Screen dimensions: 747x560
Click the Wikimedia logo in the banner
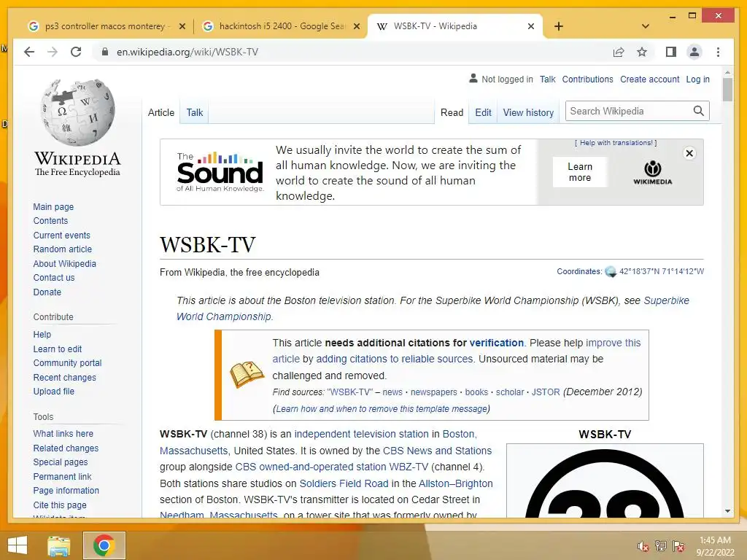[653, 172]
